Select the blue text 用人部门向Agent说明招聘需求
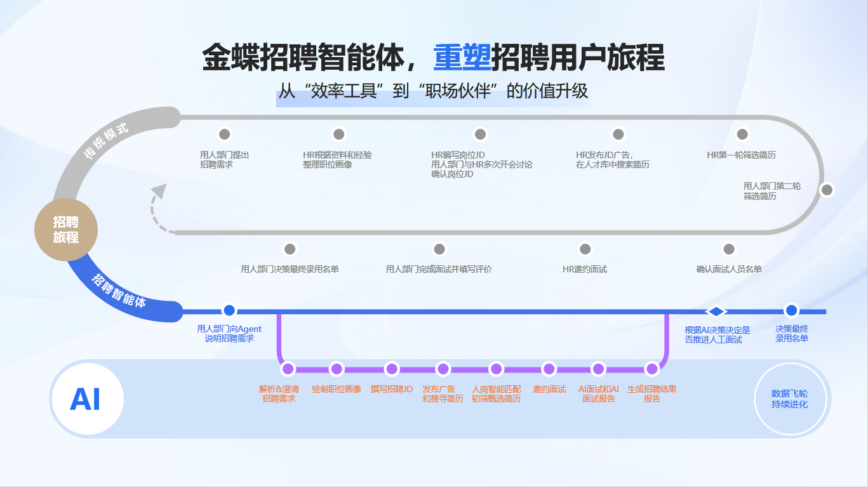This screenshot has width=868, height=488. pos(229,334)
